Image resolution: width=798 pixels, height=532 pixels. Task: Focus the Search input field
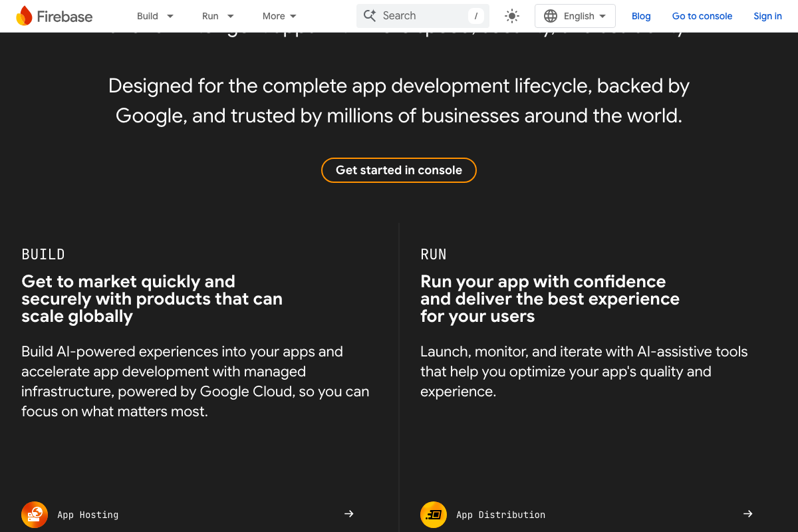(423, 16)
